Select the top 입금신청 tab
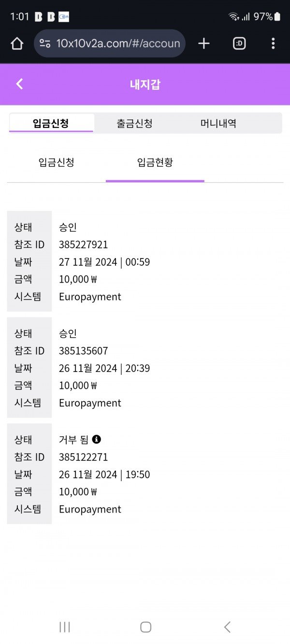The height and width of the screenshot is (644, 290). (51, 123)
